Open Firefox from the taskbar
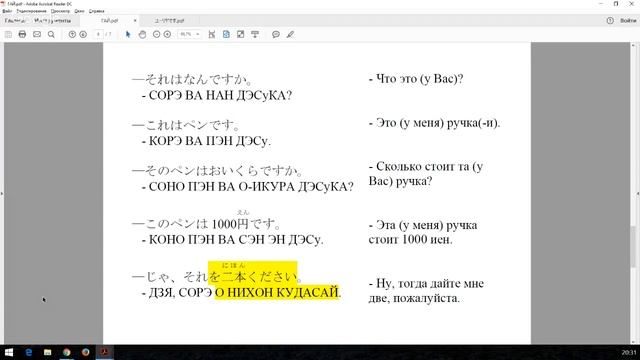The height and width of the screenshot is (360, 640). click(85, 352)
